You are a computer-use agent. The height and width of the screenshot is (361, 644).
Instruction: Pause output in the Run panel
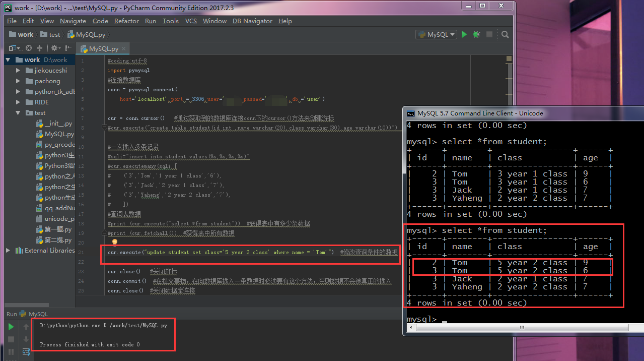11,352
